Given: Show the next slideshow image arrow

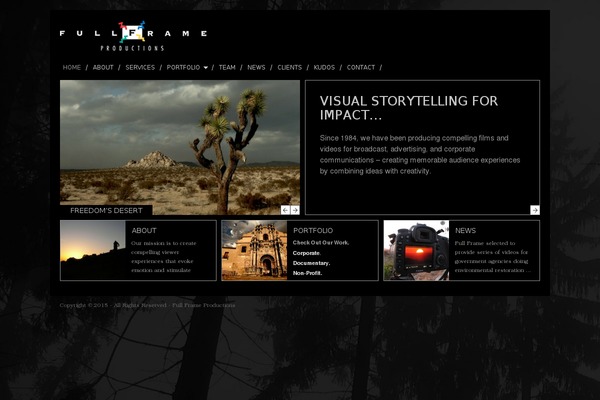Looking at the screenshot, I should coord(295,210).
